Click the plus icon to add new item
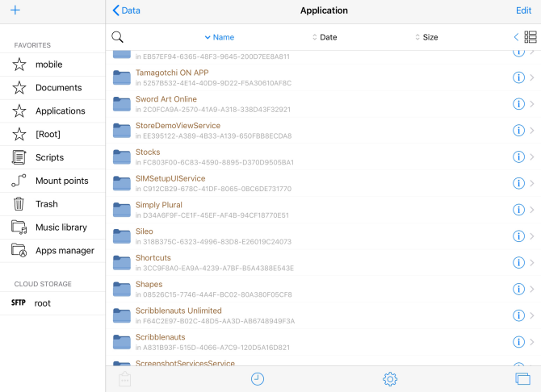 (15, 10)
